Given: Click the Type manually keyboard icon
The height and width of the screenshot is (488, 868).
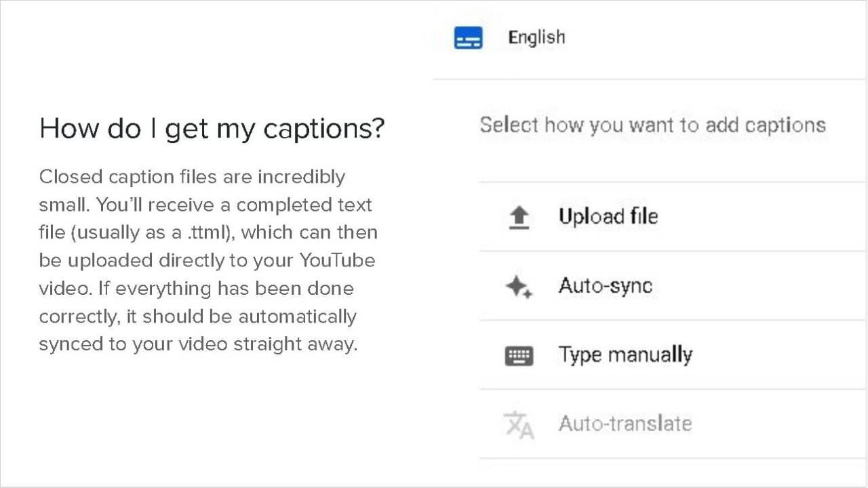Looking at the screenshot, I should coord(519,356).
